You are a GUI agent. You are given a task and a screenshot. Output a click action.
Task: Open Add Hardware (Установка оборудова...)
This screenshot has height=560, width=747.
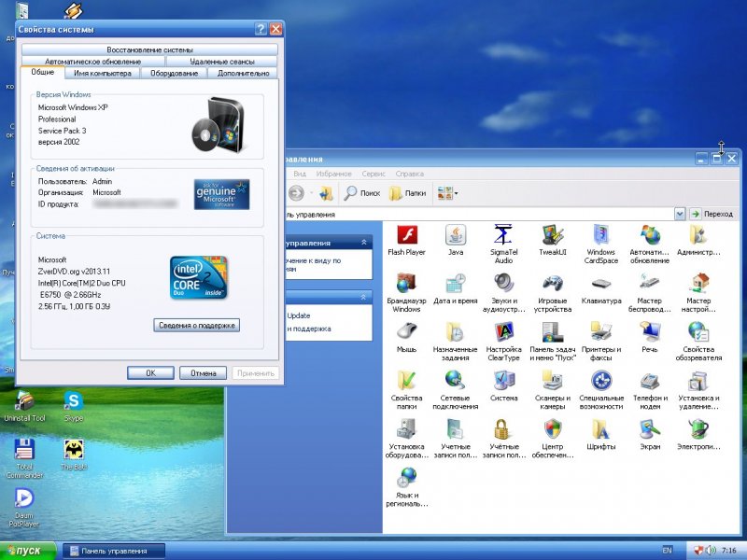[x=406, y=438]
